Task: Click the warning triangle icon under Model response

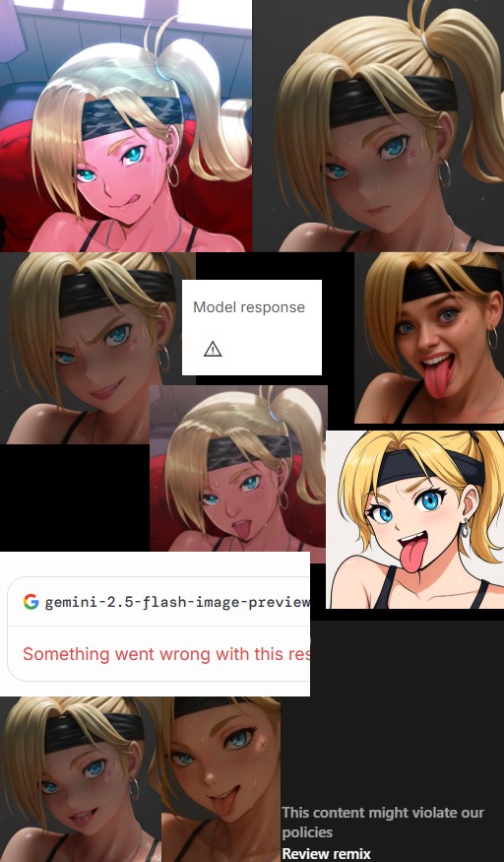Action: coord(213,349)
